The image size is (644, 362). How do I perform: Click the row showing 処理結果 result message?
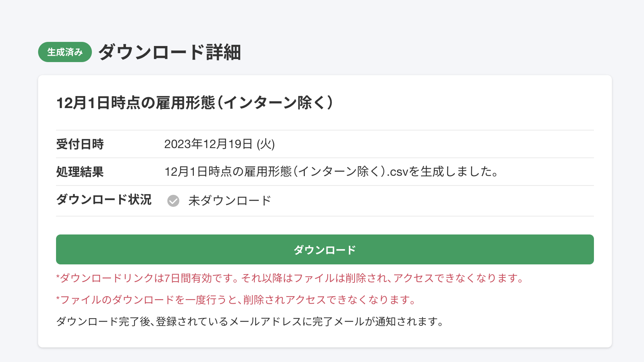[x=325, y=172]
